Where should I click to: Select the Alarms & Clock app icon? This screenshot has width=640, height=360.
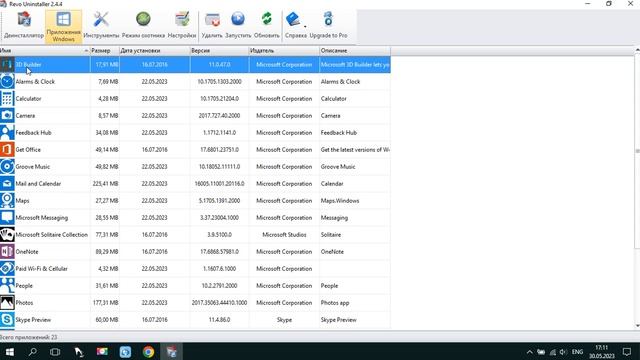click(x=7, y=82)
